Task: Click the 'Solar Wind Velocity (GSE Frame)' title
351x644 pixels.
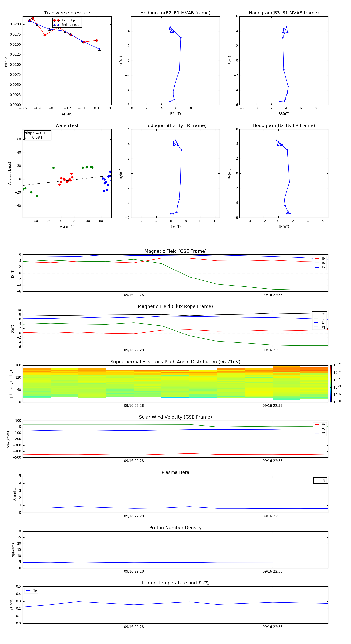Action: tap(175, 417)
